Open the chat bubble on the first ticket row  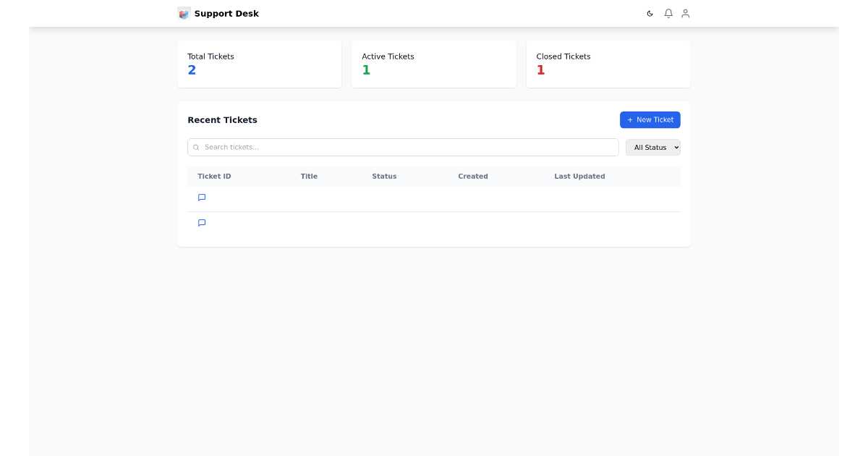tap(202, 198)
